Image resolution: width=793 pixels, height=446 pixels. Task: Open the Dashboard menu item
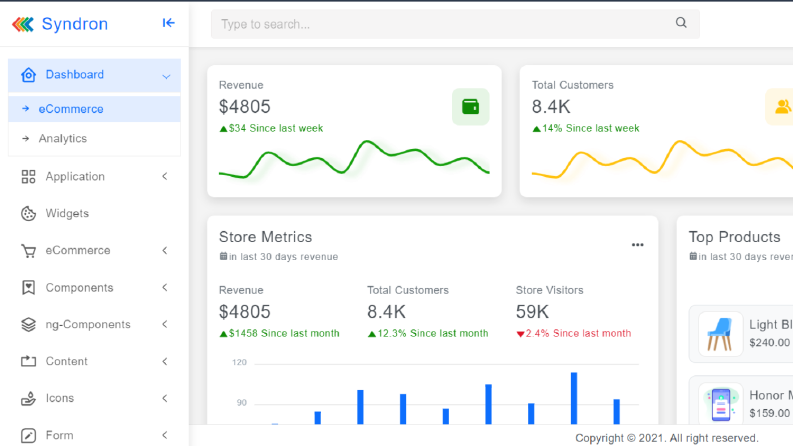tap(94, 75)
